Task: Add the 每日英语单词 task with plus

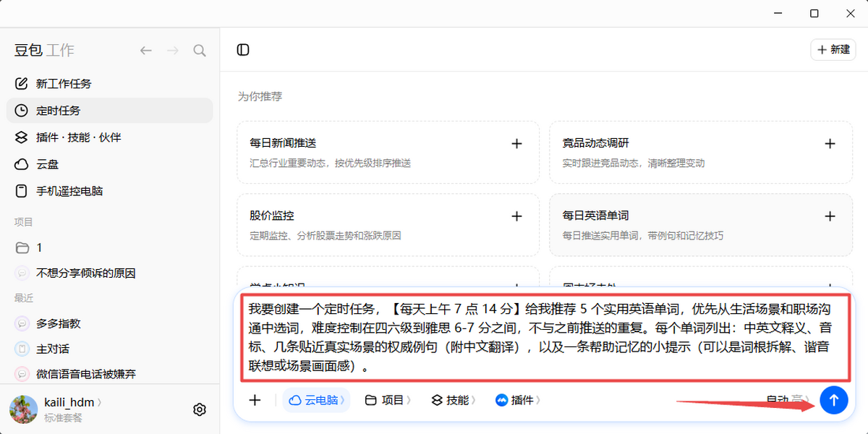Action: click(830, 216)
